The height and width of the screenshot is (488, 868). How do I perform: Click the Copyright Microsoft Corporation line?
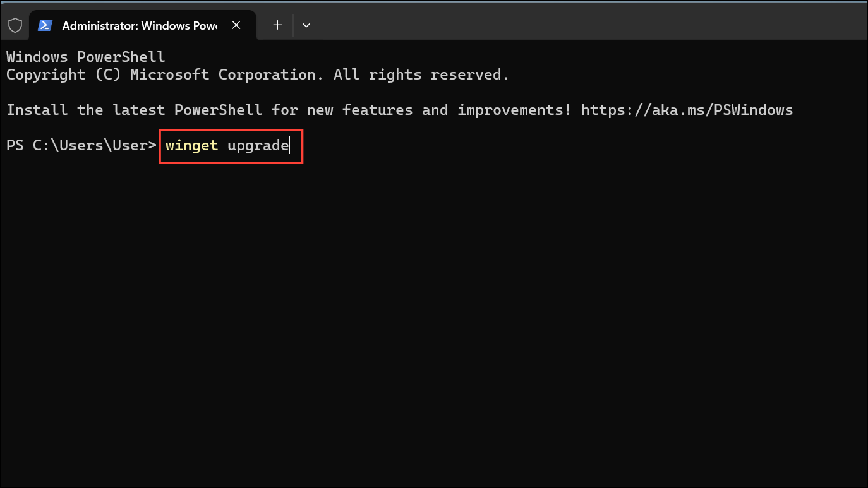(257, 74)
